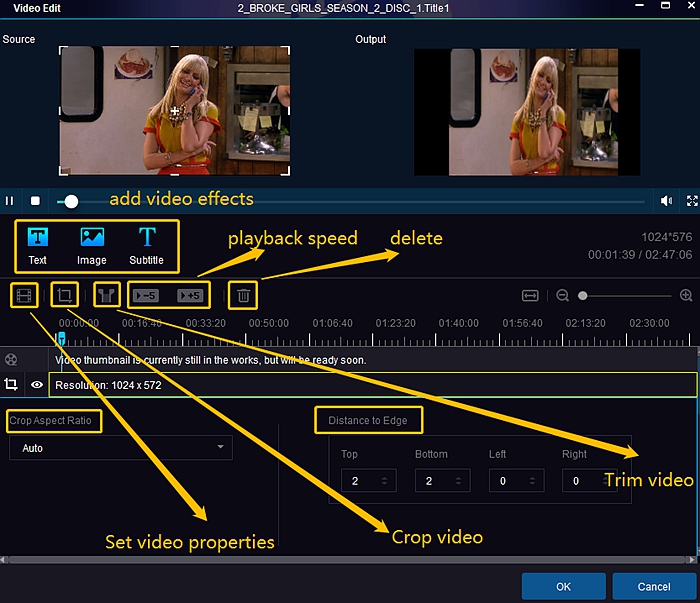
Task: Click the Bottom value stepper arrows
Action: point(458,481)
